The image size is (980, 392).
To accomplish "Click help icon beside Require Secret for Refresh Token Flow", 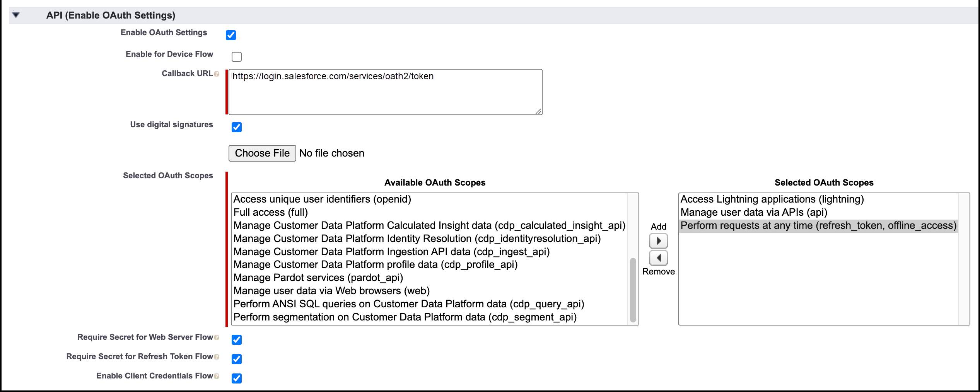I will coord(217,357).
